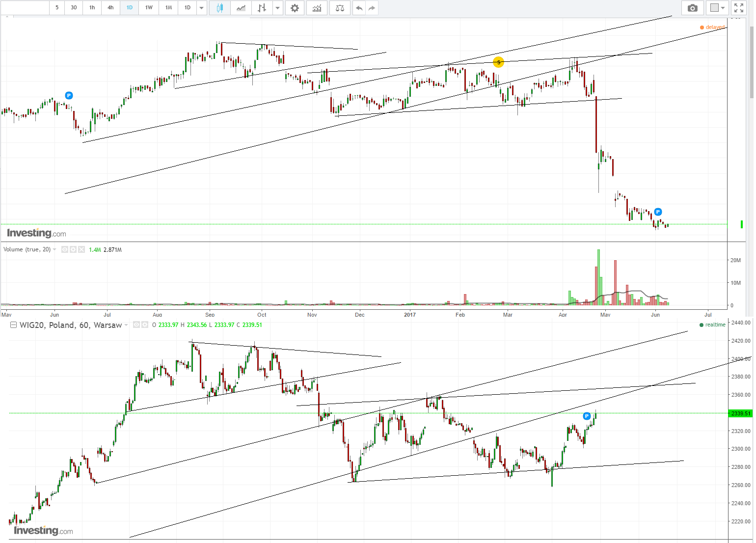Select the candlestick chart style icon
This screenshot has width=756, height=543.
(219, 8)
